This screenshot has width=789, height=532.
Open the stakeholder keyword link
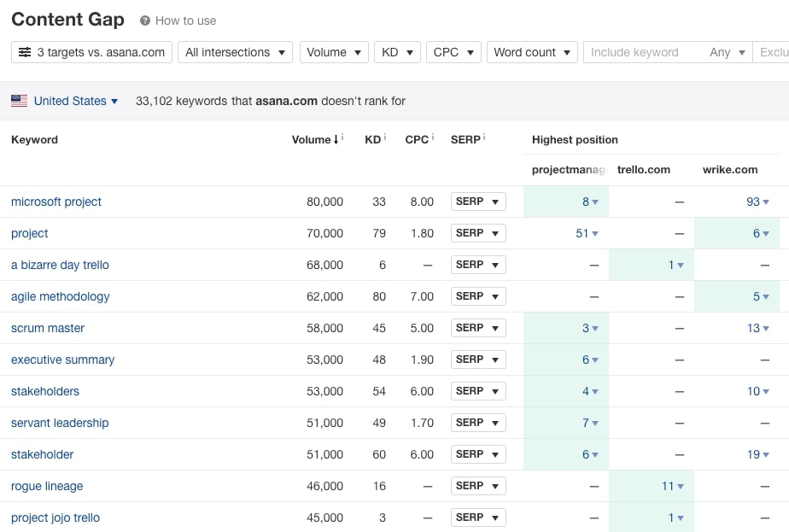(x=43, y=454)
